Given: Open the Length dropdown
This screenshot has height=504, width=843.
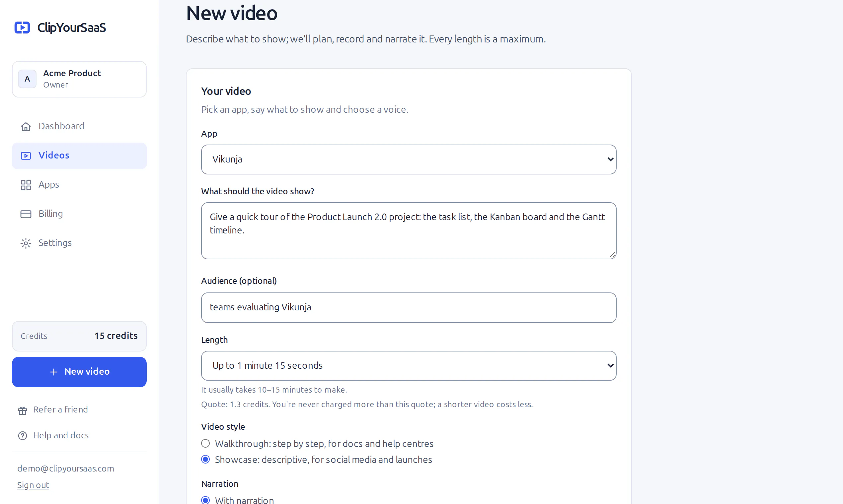Looking at the screenshot, I should click(409, 365).
